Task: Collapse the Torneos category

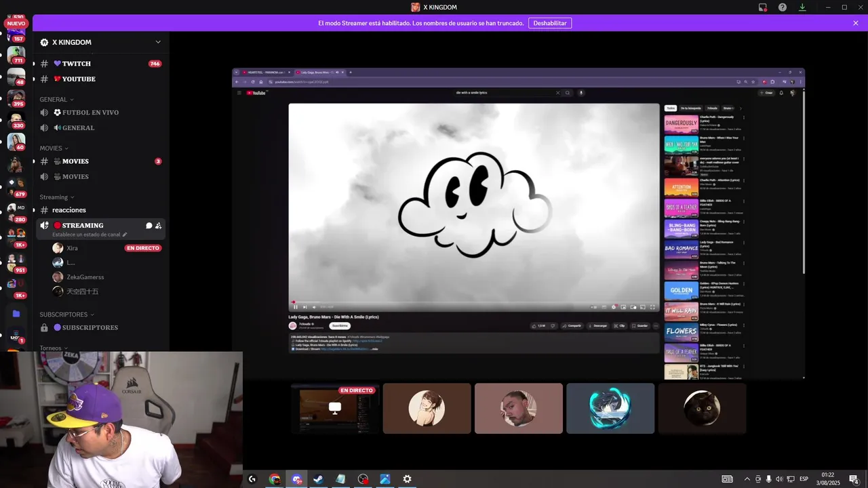Action: (54, 348)
